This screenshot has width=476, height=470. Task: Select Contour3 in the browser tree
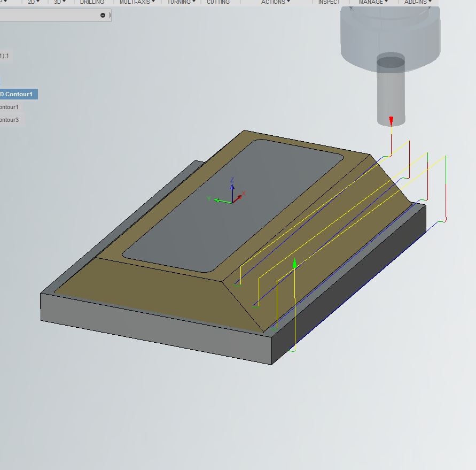[10, 119]
